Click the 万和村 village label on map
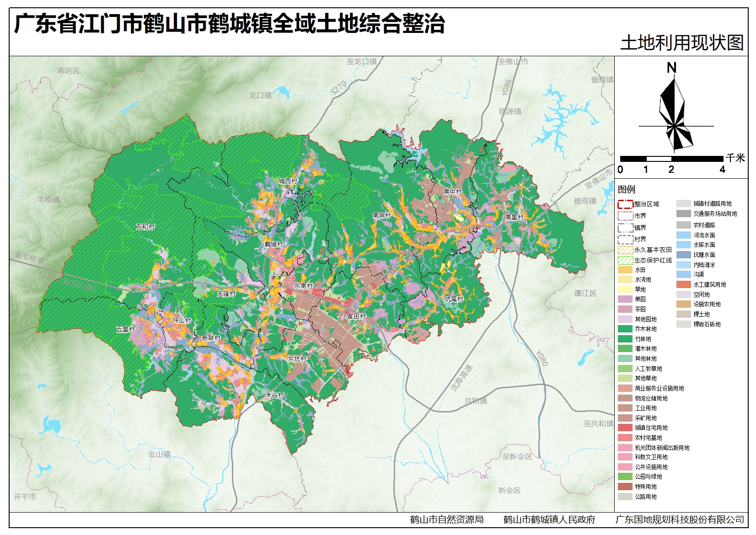This screenshot has width=756, height=535. [x=145, y=227]
